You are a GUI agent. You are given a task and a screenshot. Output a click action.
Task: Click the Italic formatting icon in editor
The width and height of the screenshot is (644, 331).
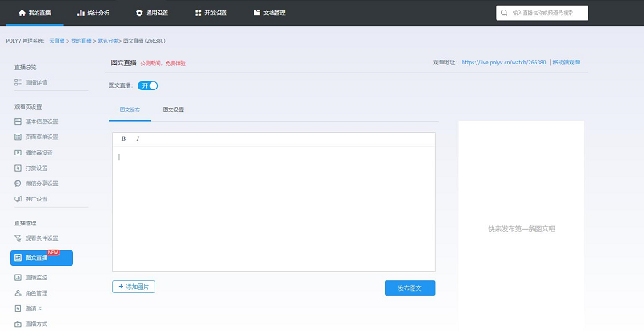(x=138, y=139)
